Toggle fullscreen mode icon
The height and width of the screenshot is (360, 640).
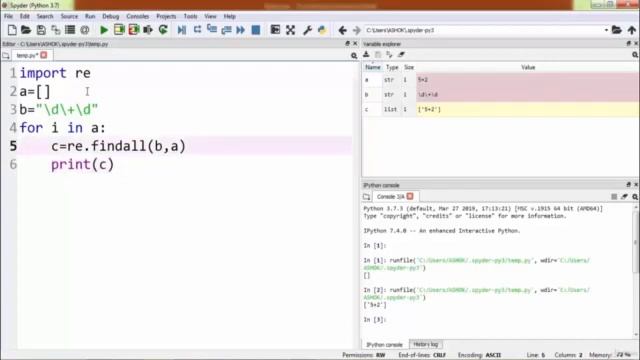click(290, 30)
